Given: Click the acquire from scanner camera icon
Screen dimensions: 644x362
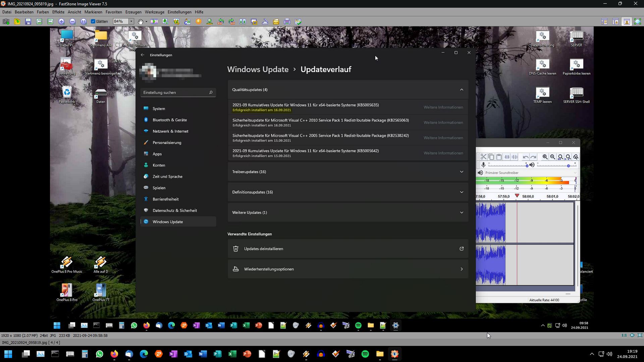Looking at the screenshot, I should coord(6,21).
